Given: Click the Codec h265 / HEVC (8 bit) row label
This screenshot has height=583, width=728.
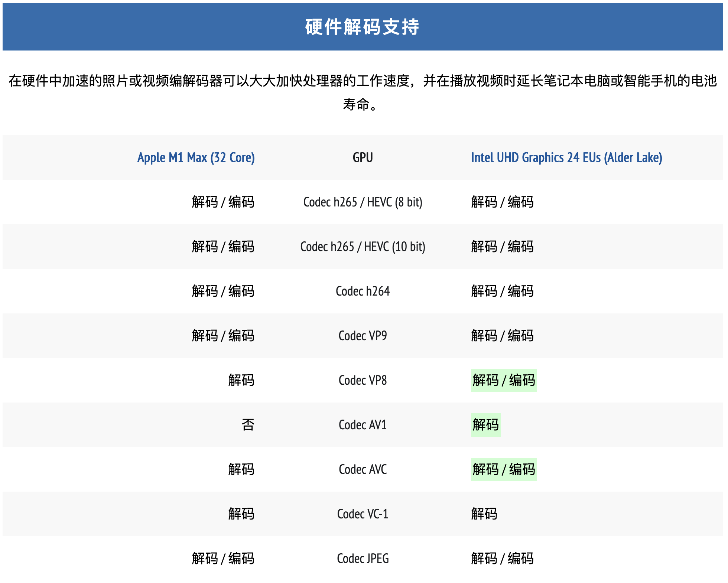Looking at the screenshot, I should [363, 202].
